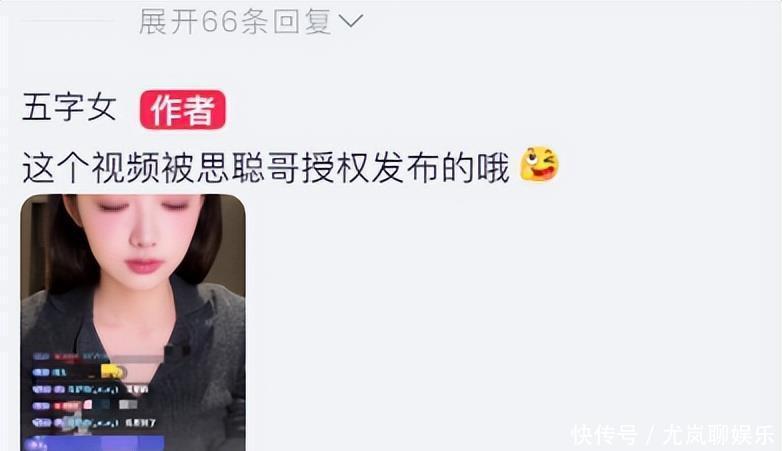782x451 pixels.
Task: Click the first chat message badge in thumbnail
Action: [41, 357]
